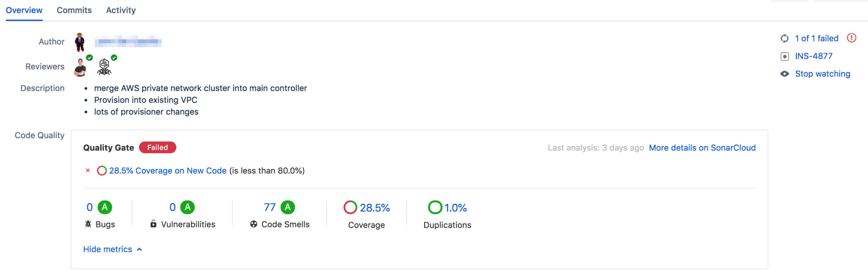Viewport: 868px width, 279px height.
Task: Click the author's avatar picture
Action: 81,41
